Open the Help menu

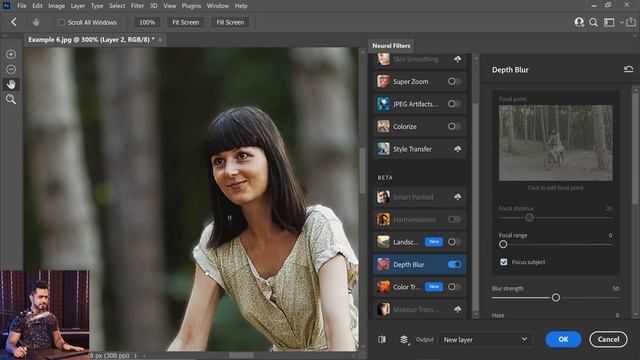pyautogui.click(x=241, y=6)
